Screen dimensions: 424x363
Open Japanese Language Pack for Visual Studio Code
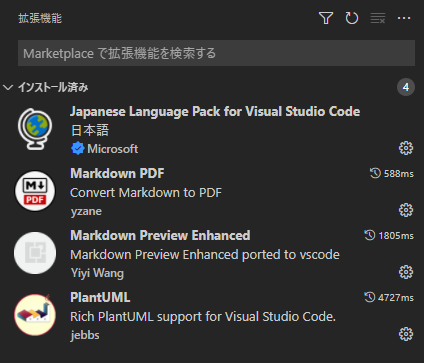click(215, 112)
